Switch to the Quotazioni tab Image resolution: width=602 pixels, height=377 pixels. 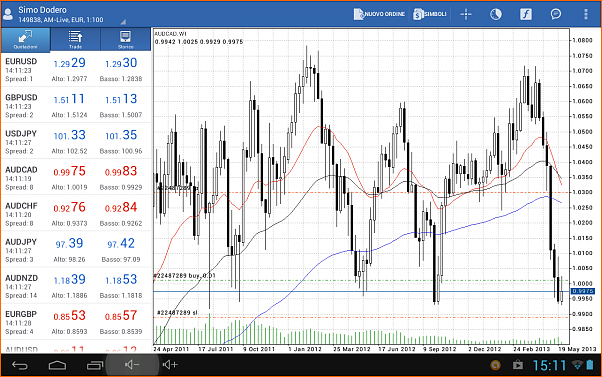25,40
